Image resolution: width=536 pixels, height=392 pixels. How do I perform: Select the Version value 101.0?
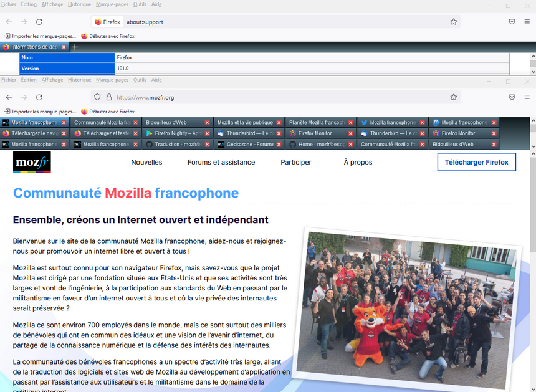123,69
